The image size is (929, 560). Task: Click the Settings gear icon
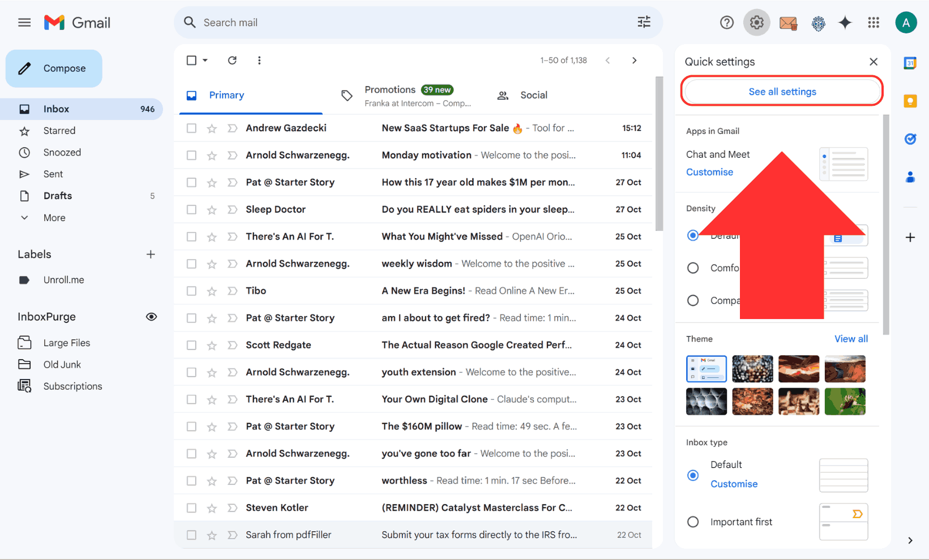pyautogui.click(x=757, y=23)
